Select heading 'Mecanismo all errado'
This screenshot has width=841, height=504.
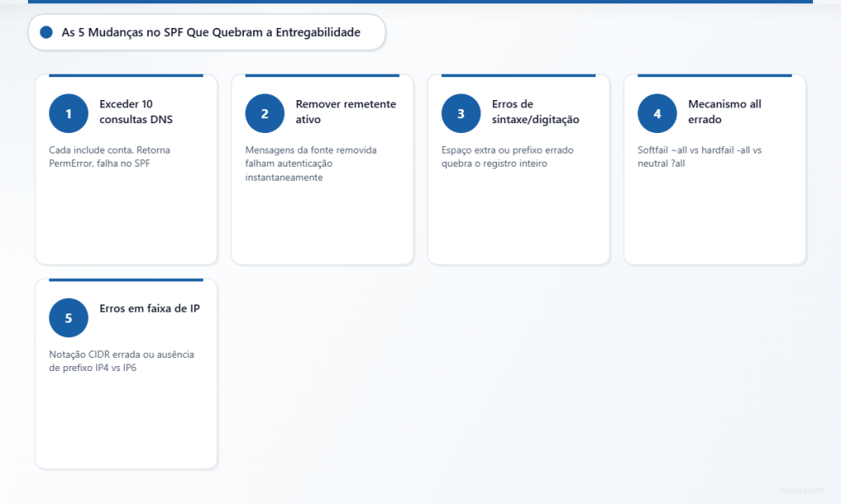pos(724,112)
